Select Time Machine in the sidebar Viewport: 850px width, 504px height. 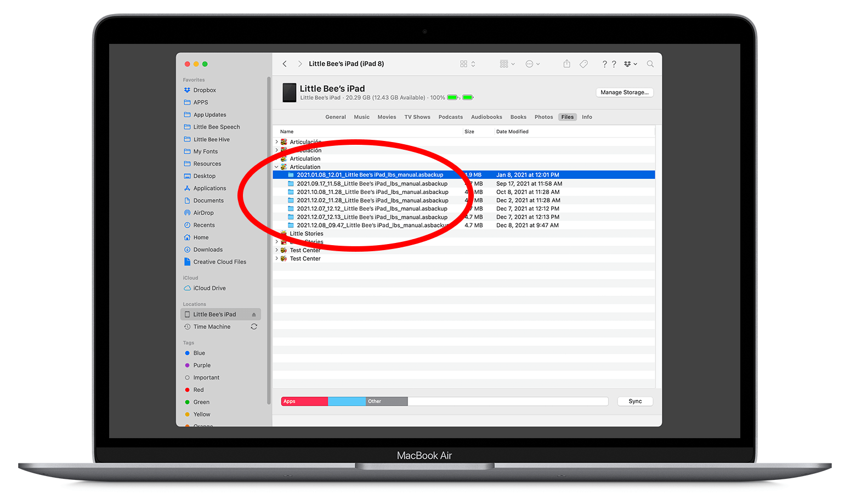(x=212, y=327)
